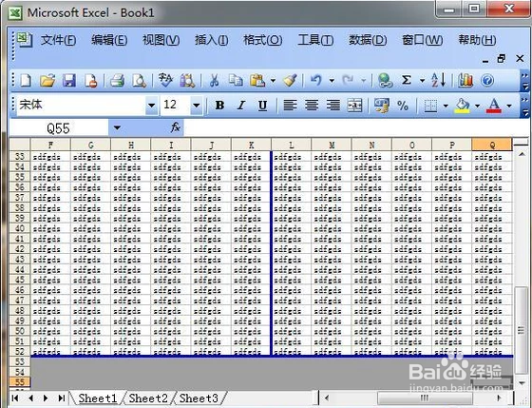The width and height of the screenshot is (532, 408).
Task: Apply Percent style format
Action: [x=403, y=106]
